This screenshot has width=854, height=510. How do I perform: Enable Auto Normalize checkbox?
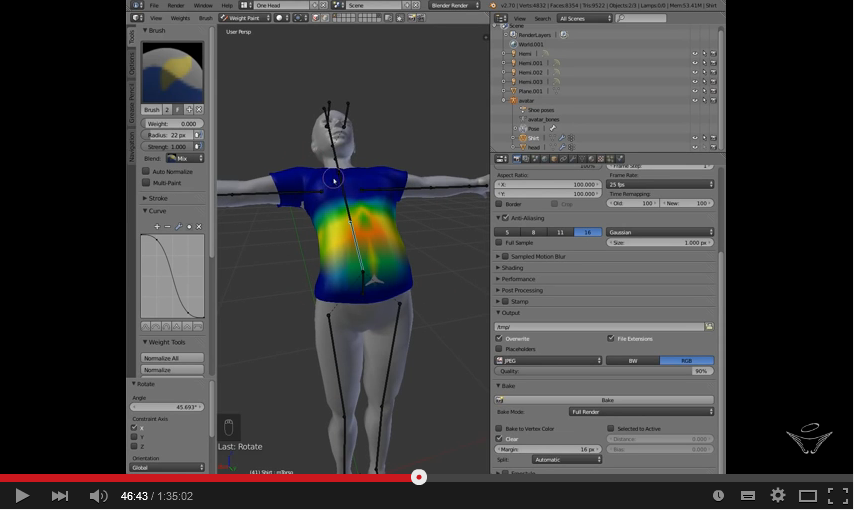coord(146,171)
